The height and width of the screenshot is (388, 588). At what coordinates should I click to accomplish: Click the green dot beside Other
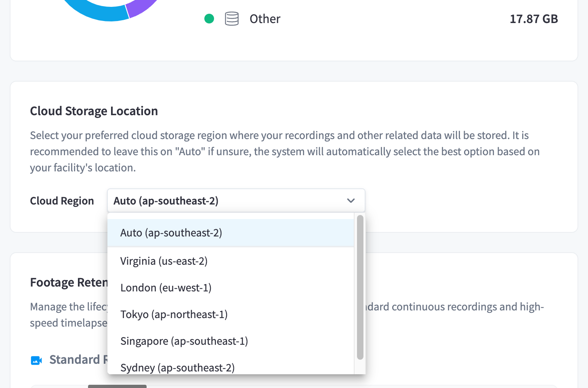tap(209, 19)
